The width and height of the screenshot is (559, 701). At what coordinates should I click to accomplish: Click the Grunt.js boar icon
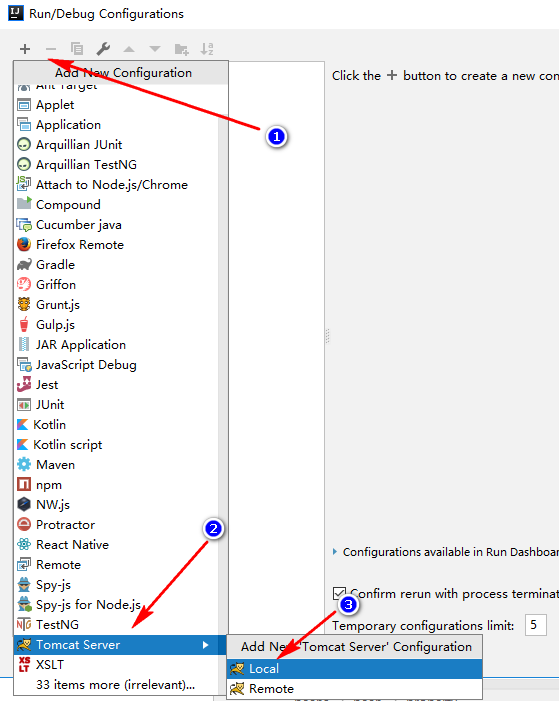[24, 304]
